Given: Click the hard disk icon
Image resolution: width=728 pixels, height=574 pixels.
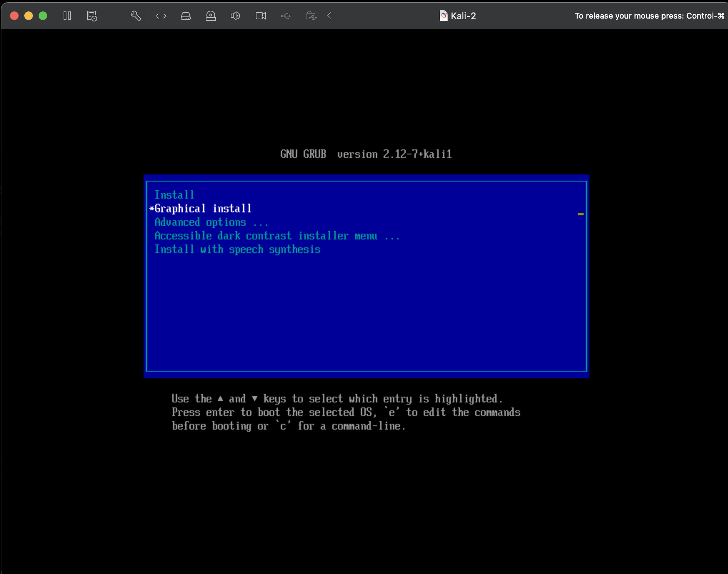Looking at the screenshot, I should pyautogui.click(x=185, y=16).
